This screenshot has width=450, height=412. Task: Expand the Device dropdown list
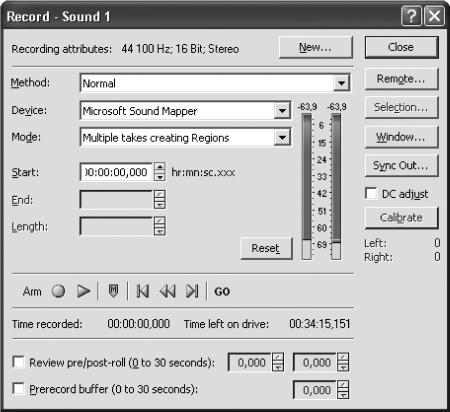pos(282,110)
